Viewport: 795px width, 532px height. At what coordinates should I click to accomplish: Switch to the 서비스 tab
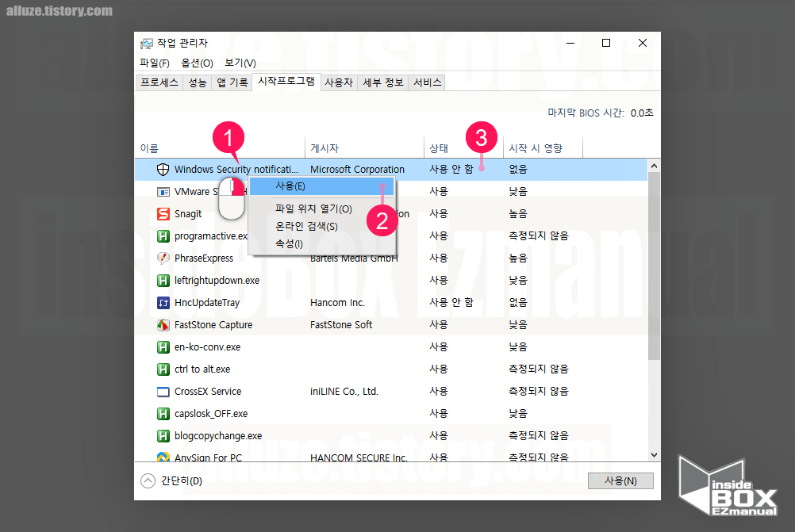[x=428, y=82]
